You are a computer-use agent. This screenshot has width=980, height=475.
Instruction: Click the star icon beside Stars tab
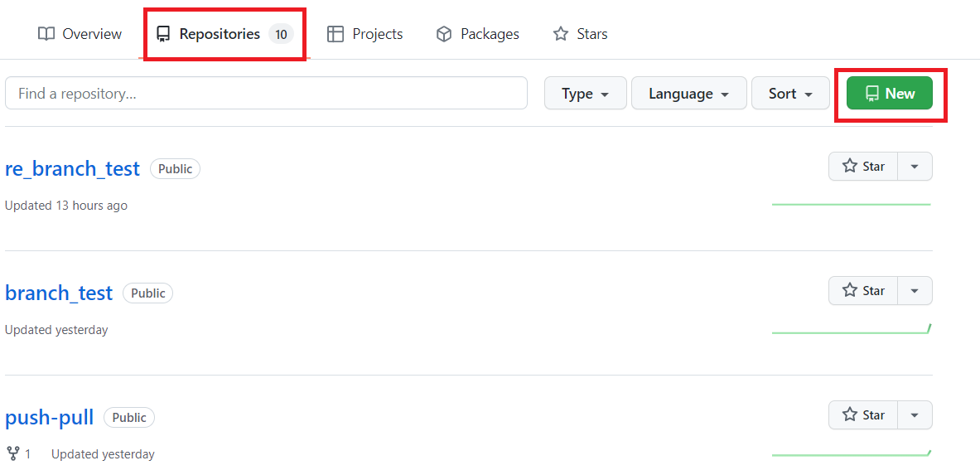[x=561, y=34]
